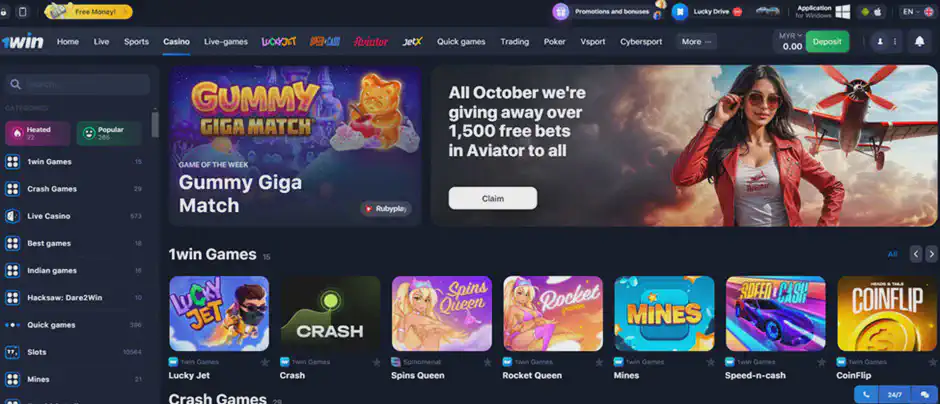Open the notifications bell icon
The image size is (940, 404).
tap(919, 42)
